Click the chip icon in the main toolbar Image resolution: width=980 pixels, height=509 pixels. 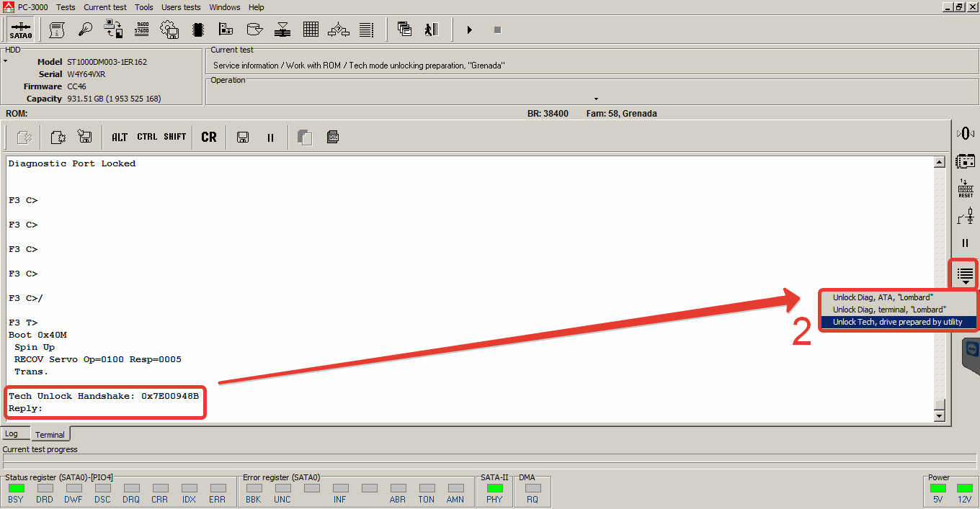[197, 30]
